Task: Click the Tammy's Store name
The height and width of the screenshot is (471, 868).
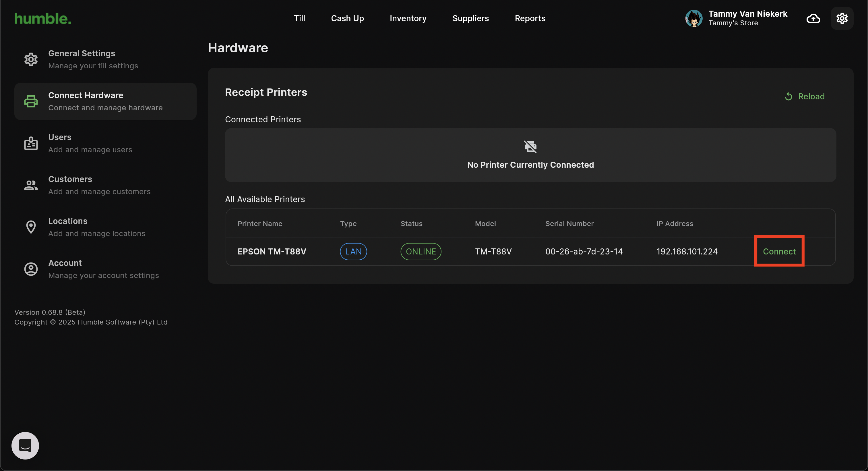Action: click(x=733, y=23)
